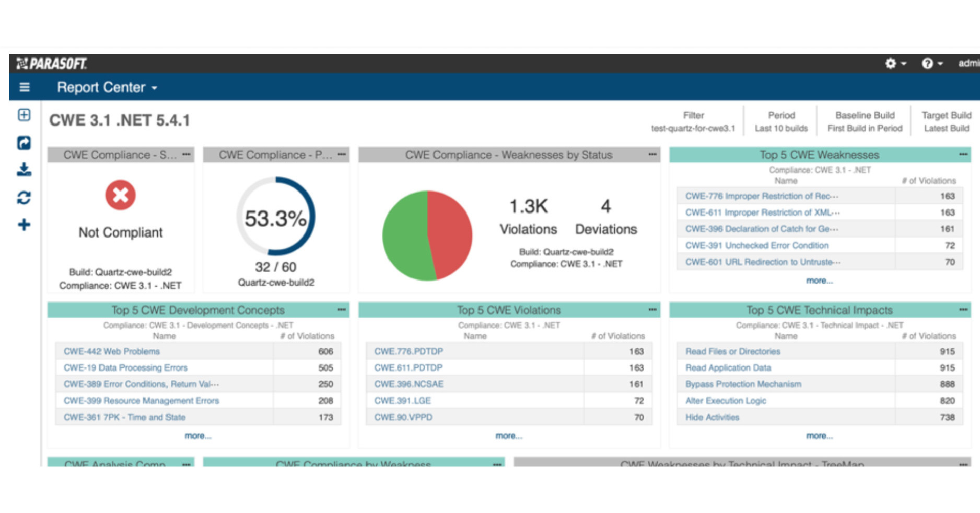980x513 pixels.
Task: Click the help question mark icon
Action: (x=927, y=63)
